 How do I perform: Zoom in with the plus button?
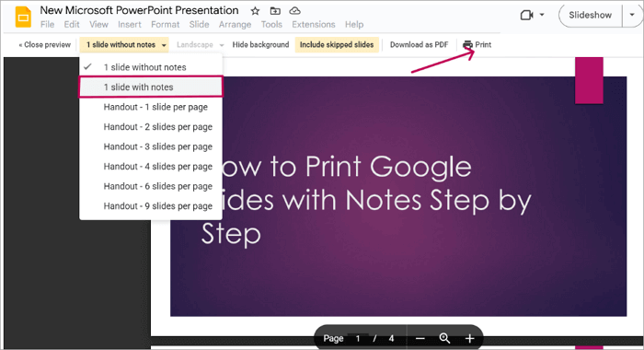[469, 338]
